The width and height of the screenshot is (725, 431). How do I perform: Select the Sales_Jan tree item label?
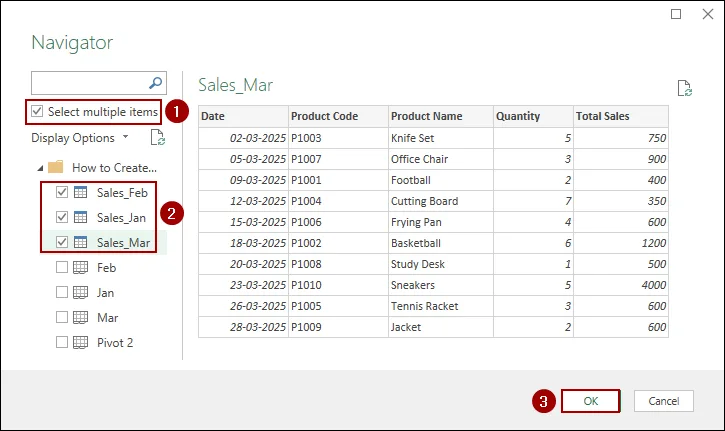pos(121,217)
